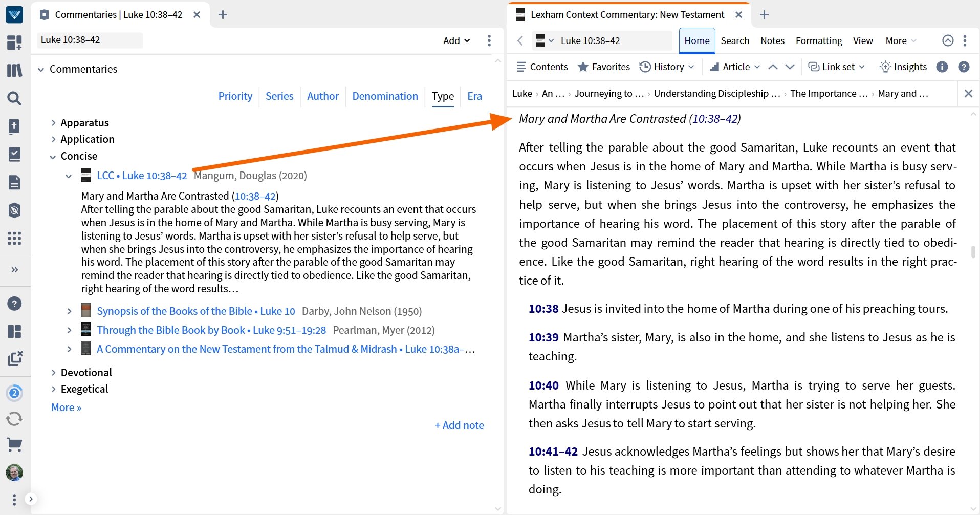Image resolution: width=980 pixels, height=515 pixels.
Task: Toggle Insights lightbulb button
Action: [903, 67]
